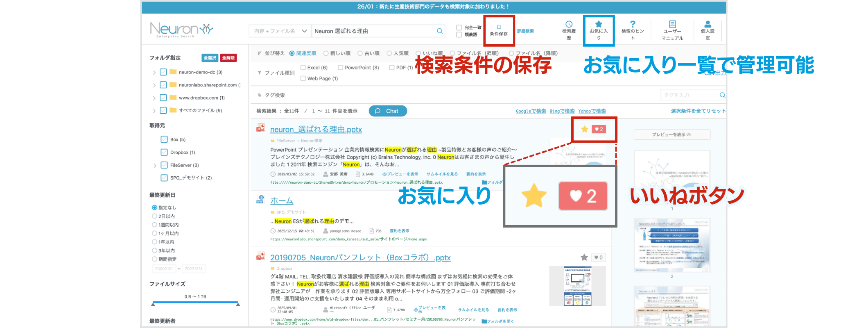
Task: Click 選択条件を全てリセット link
Action: click(x=698, y=111)
